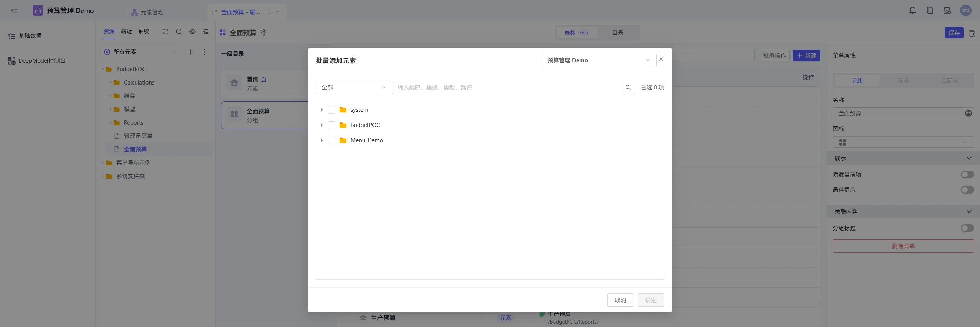Click the 新建 button
This screenshot has height=327, width=980.
[807, 56]
